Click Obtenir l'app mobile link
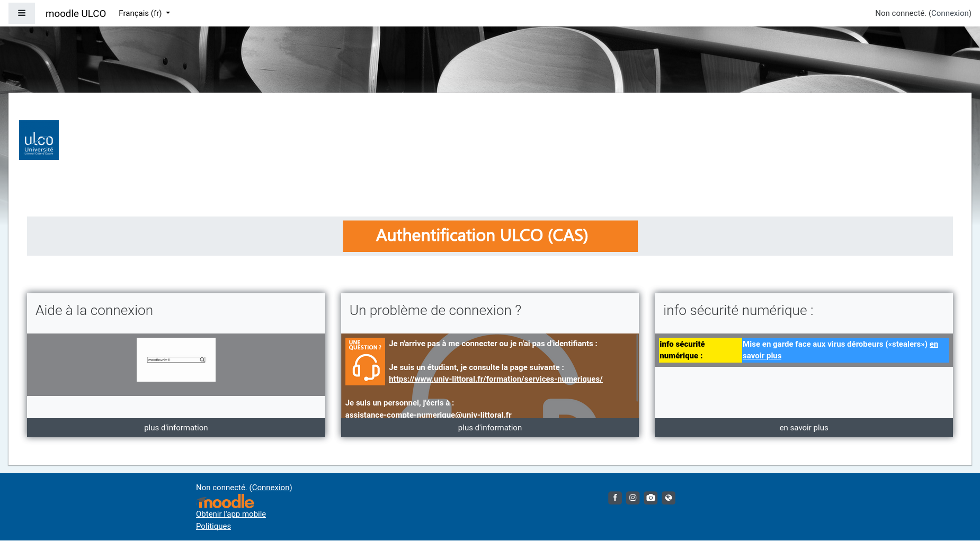Image resolution: width=980 pixels, height=541 pixels. point(231,514)
